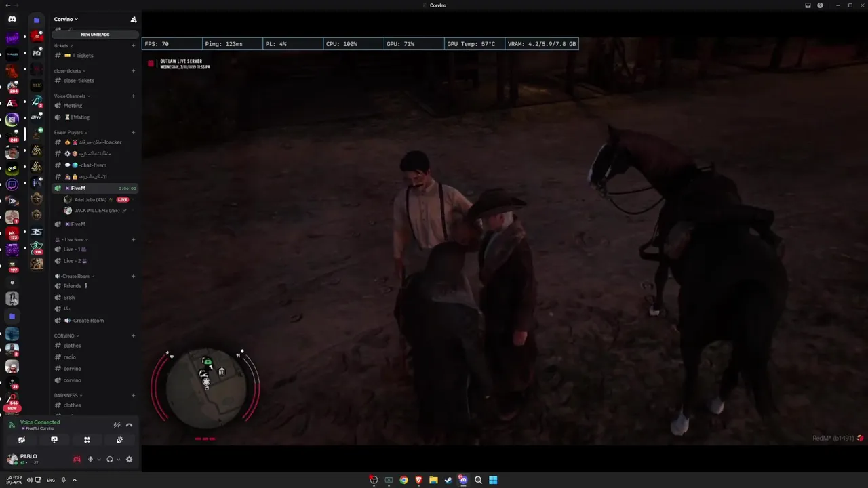Open clothes channel under CORVINO

pos(94,346)
